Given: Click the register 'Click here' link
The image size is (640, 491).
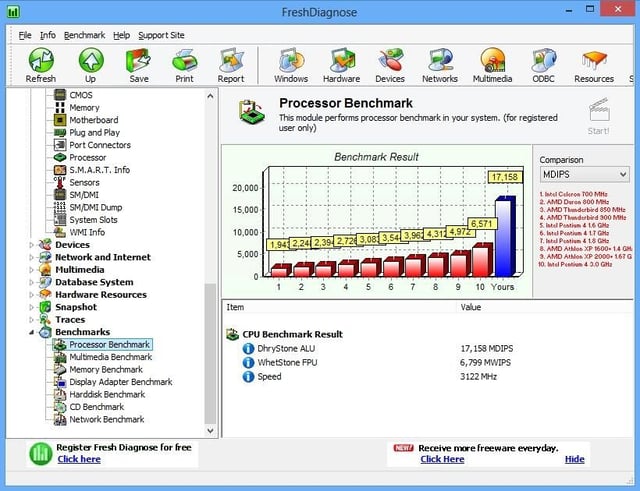Looking at the screenshot, I should click(79, 460).
